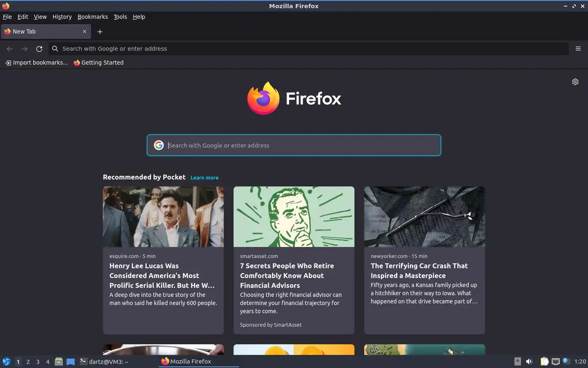Open the Getting Started bookmark
Viewport: 588px width, 368px height.
[98, 63]
